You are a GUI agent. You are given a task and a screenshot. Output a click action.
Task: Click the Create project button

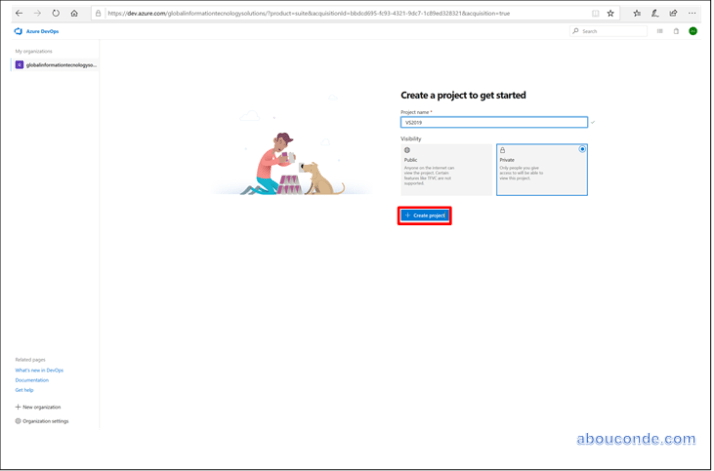425,215
